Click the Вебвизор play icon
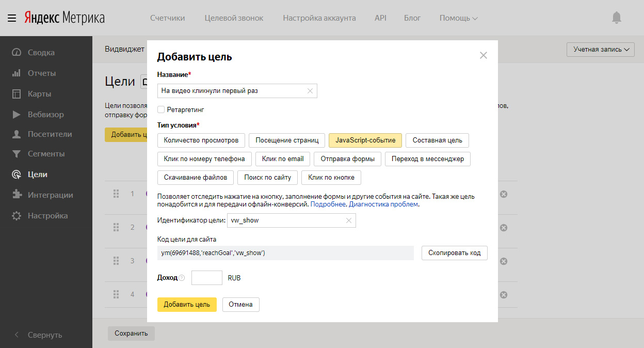Viewport: 644px width, 348px height. (x=17, y=115)
